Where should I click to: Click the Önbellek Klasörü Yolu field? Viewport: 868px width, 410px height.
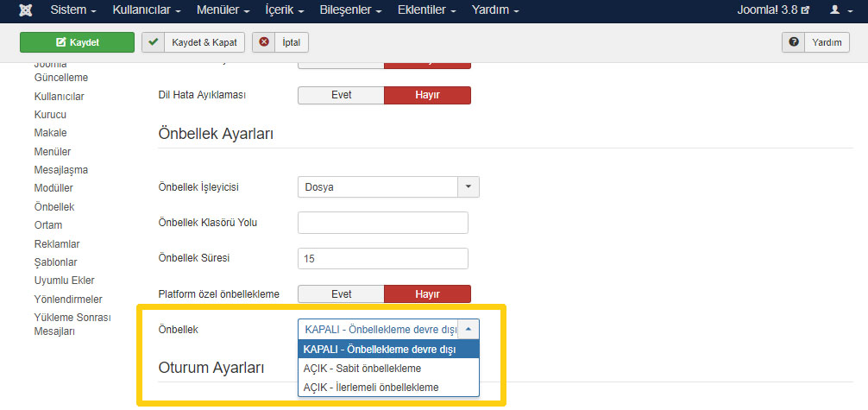382,223
